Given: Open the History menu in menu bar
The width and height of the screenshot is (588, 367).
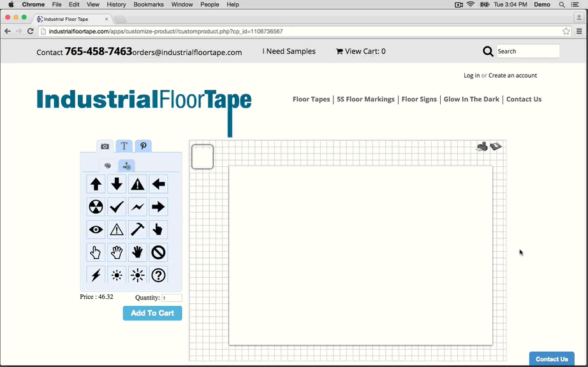Looking at the screenshot, I should (x=116, y=4).
